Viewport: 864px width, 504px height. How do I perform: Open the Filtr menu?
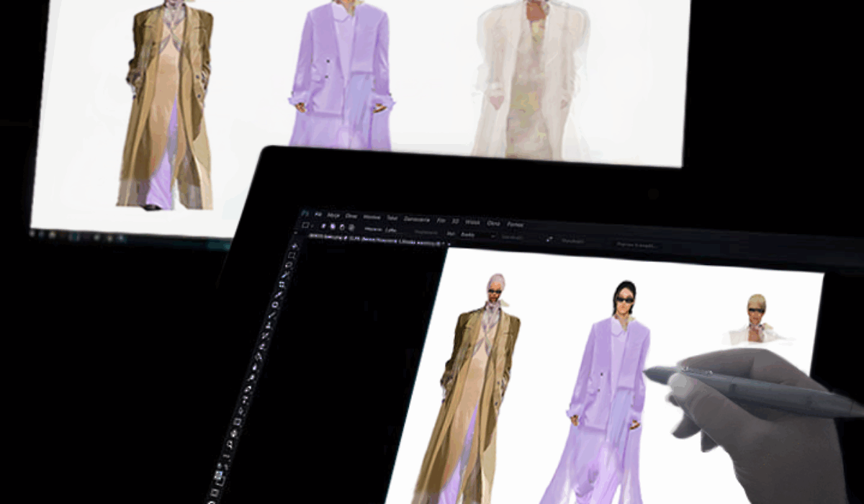point(441,221)
